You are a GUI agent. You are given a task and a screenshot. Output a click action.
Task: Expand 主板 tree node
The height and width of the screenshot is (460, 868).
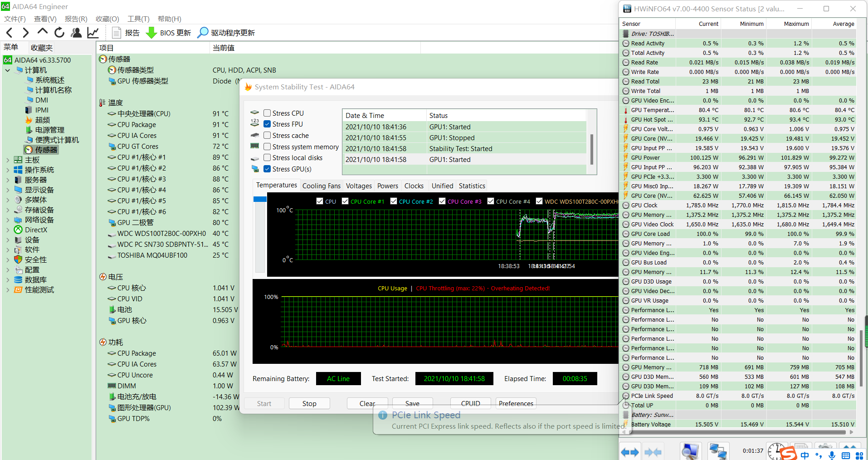[x=7, y=160]
